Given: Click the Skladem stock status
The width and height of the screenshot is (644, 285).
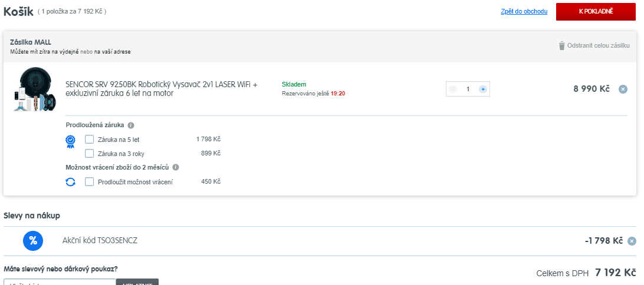Looking at the screenshot, I should [294, 84].
